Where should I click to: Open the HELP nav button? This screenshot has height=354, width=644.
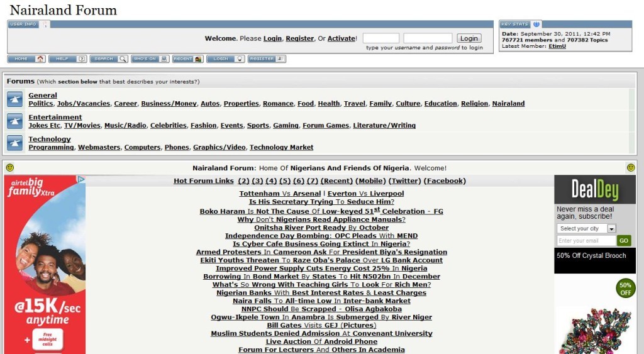[68, 58]
